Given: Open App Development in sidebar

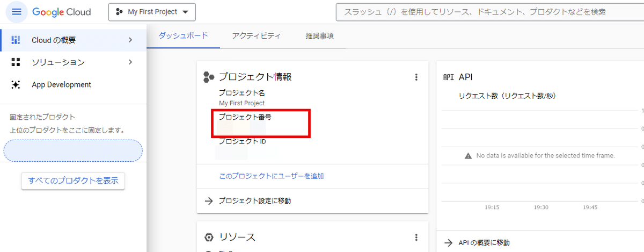Looking at the screenshot, I should (73, 84).
